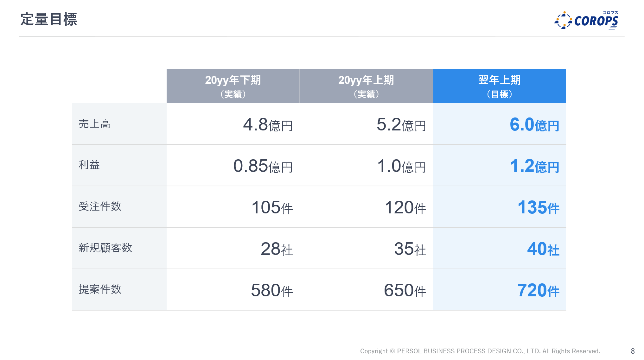This screenshot has width=644, height=360.
Task: Click the 1.2億円 target profit
Action: (x=534, y=166)
